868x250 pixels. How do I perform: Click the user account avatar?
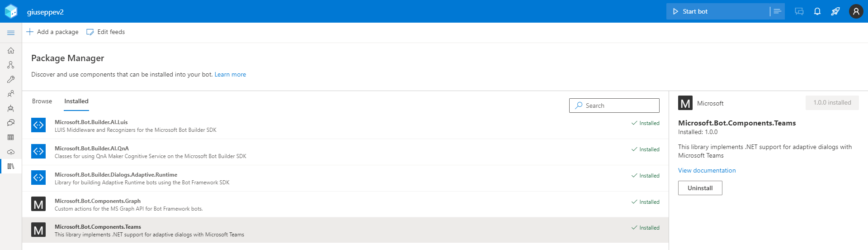856,11
